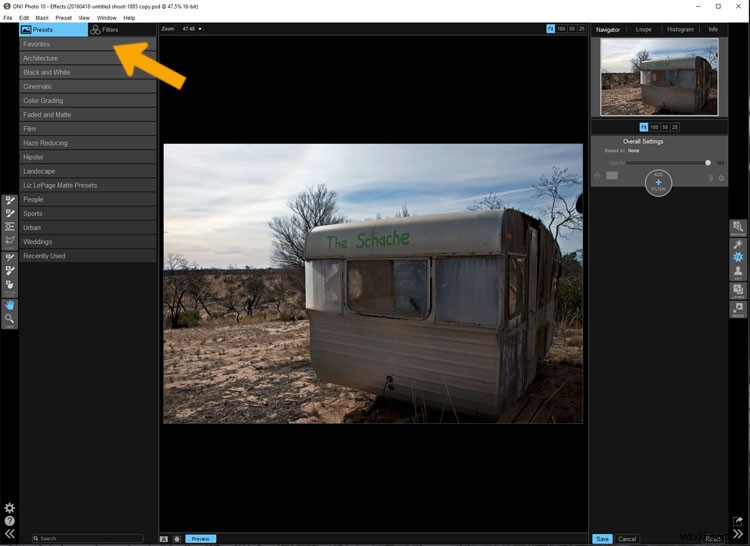
Task: Expand Liz LePage Matte Presets
Action: pos(88,185)
